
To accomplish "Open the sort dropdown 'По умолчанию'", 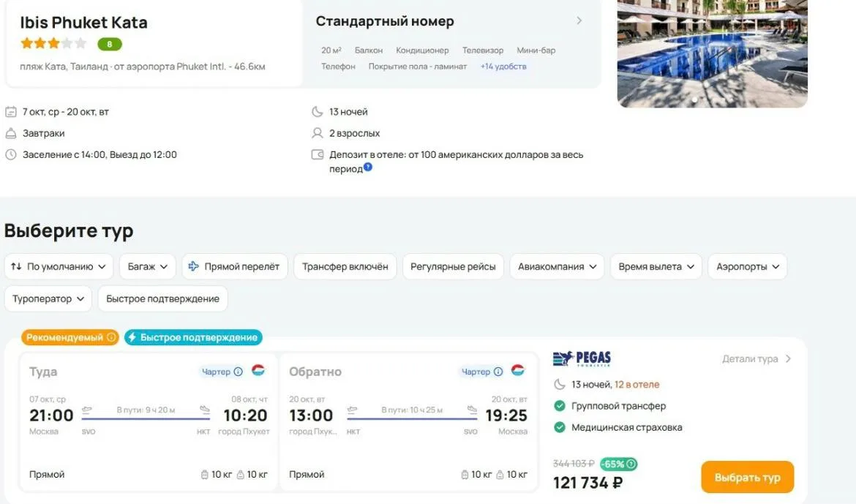I will pos(59,266).
